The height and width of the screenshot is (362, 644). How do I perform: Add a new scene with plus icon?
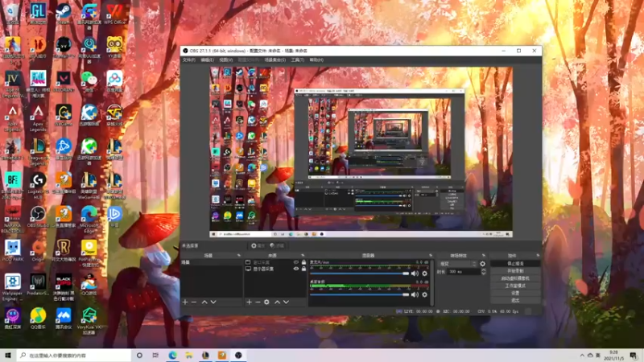click(x=185, y=302)
